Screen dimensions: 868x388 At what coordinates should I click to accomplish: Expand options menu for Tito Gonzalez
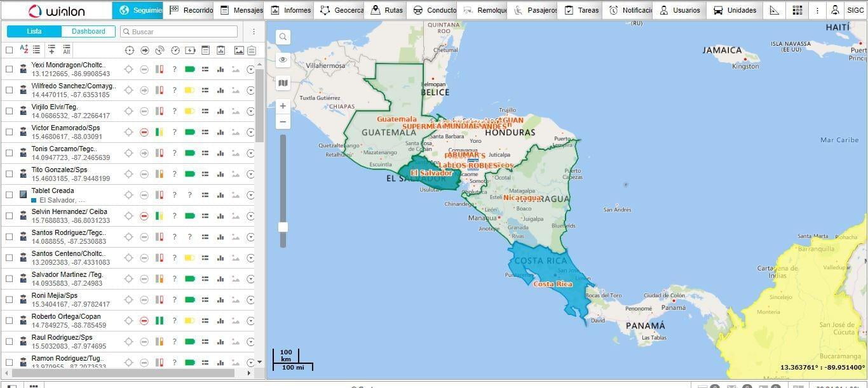point(250,174)
